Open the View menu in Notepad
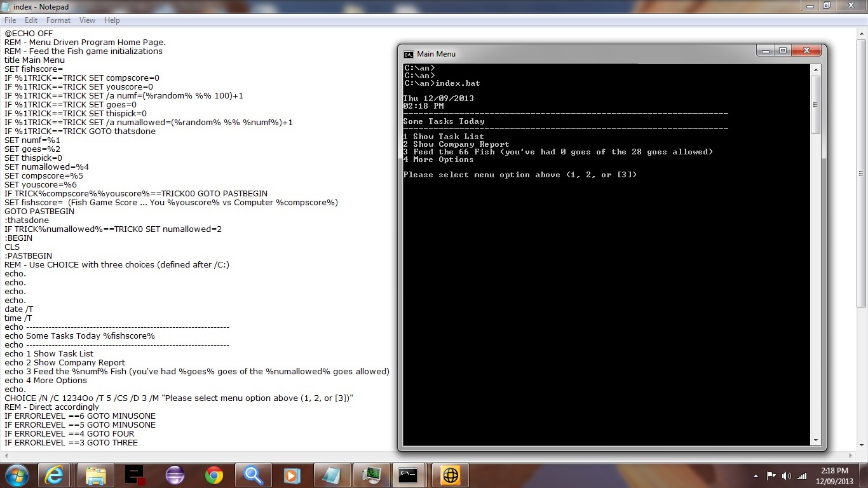Image resolution: width=868 pixels, height=488 pixels. [x=87, y=20]
